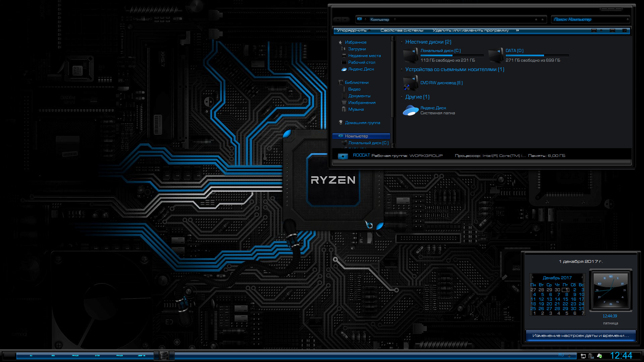Click the help question-mark icon in toolbar

point(624,31)
